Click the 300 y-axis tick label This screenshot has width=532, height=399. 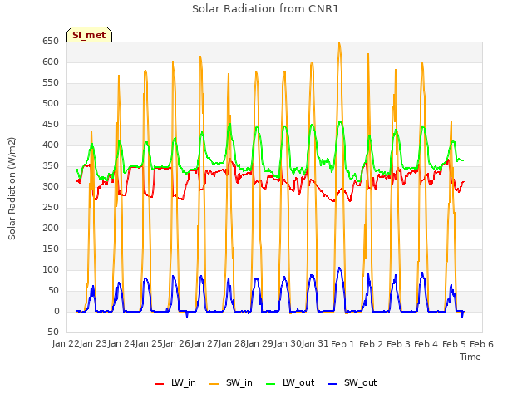[x=51, y=186]
